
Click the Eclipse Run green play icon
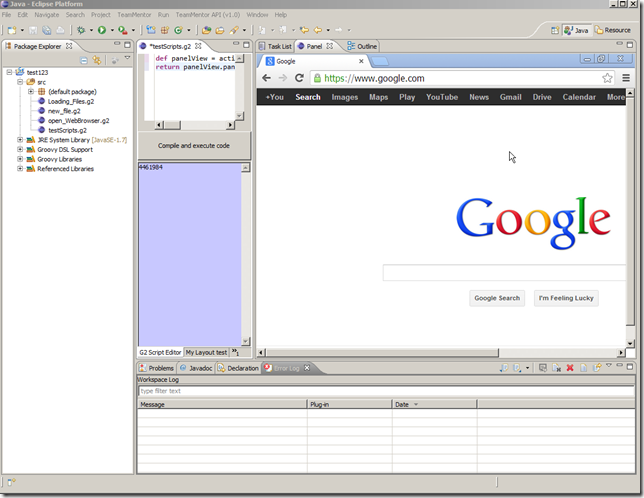(x=102, y=31)
